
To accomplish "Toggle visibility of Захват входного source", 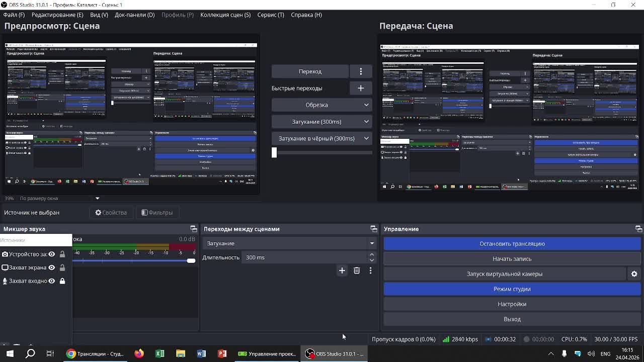I will [51, 281].
